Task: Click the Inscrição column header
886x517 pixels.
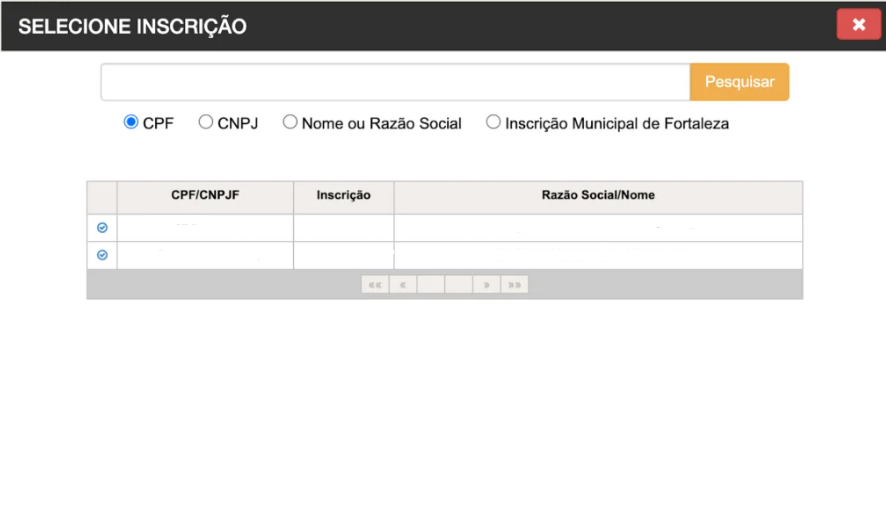Action: [343, 196]
